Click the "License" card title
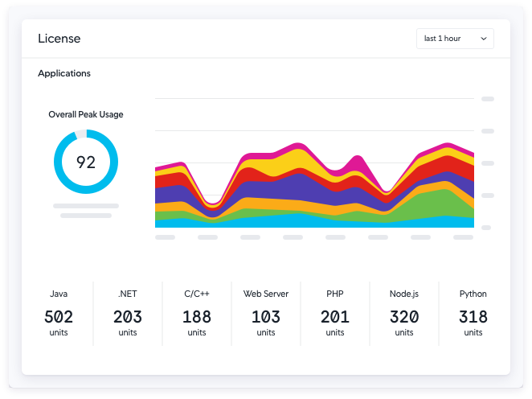The image size is (532, 399). point(59,39)
